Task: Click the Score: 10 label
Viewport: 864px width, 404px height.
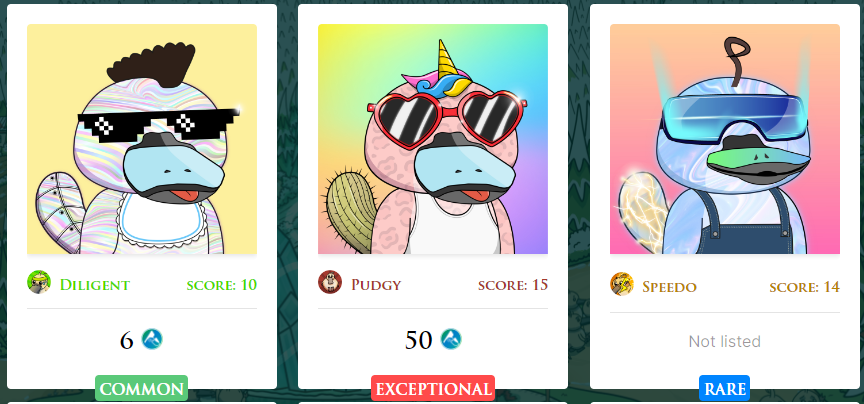Action: point(222,285)
